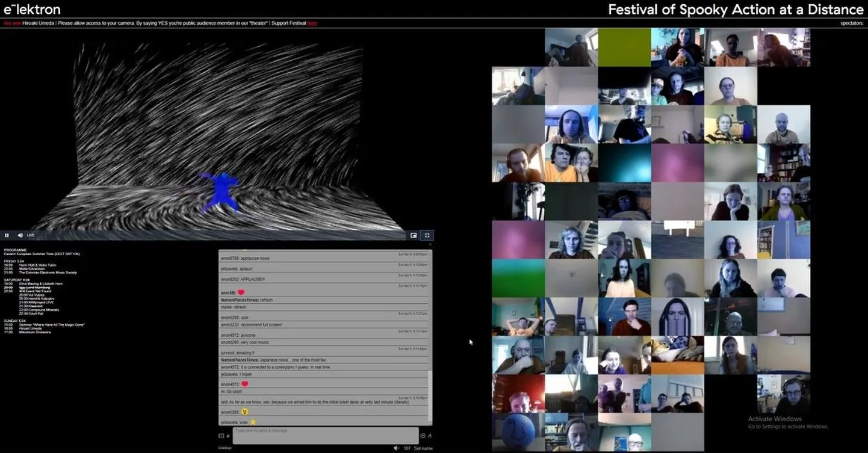The height and width of the screenshot is (453, 868).
Task: Click the heart emoji in anni58 message
Action: point(241,292)
